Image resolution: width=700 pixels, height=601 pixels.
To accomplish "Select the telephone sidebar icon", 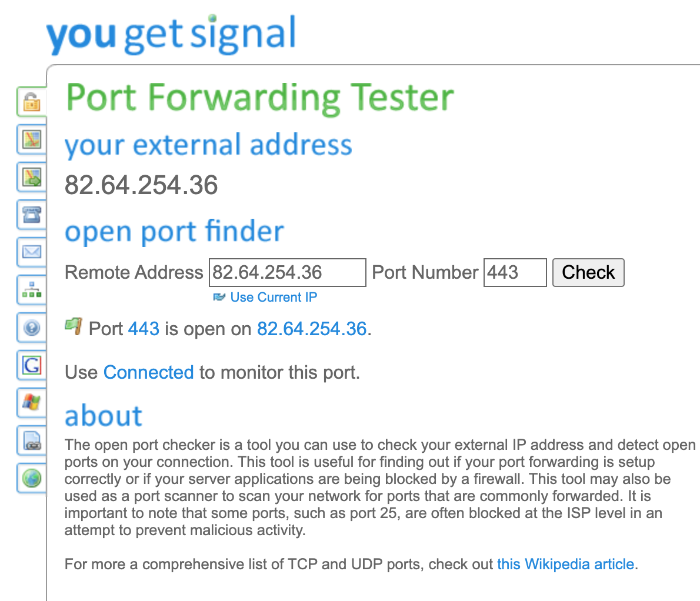I will (x=32, y=215).
